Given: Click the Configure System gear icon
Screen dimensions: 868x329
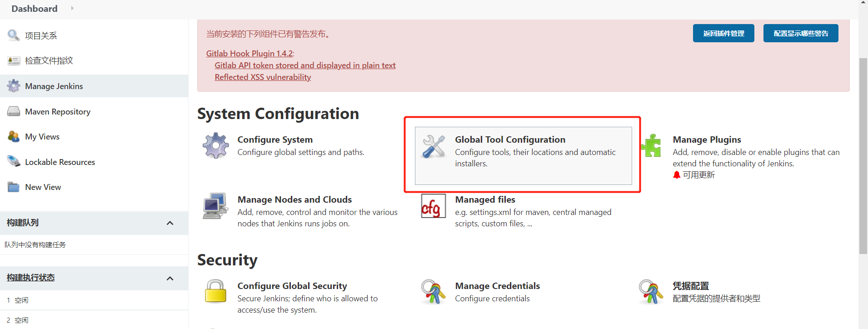Looking at the screenshot, I should 215,145.
